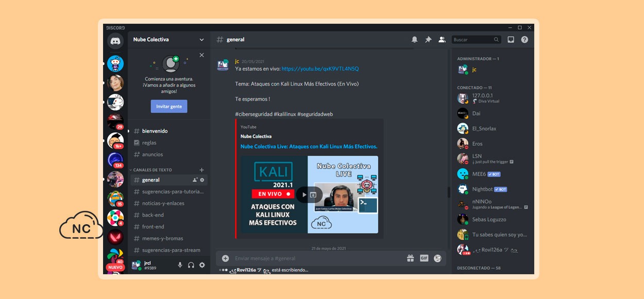
Task: Switch to the anuncios channel
Action: pyautogui.click(x=169, y=155)
